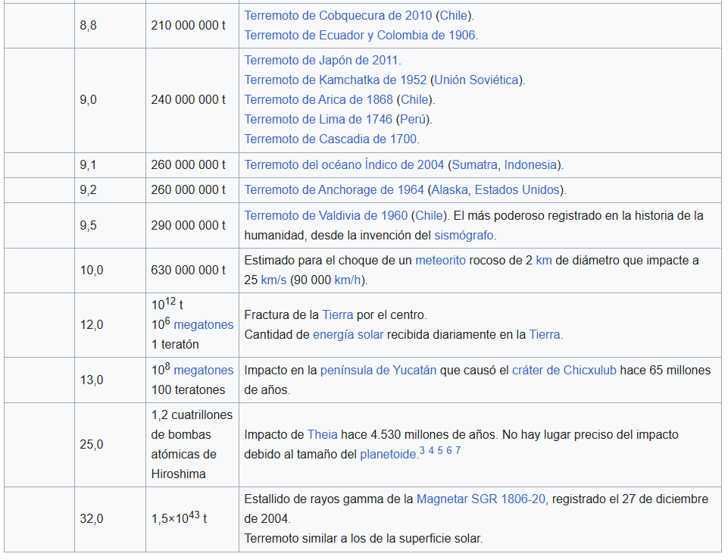The image size is (728, 560).
Task: Follow the Terremoto de Kamchatka de 1952 link
Action: (x=335, y=80)
